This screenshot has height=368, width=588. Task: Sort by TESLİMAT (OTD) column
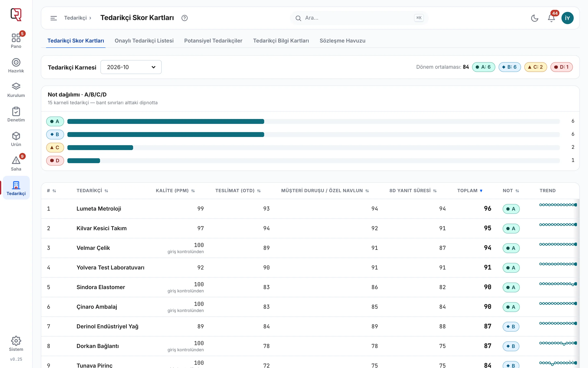point(238,191)
